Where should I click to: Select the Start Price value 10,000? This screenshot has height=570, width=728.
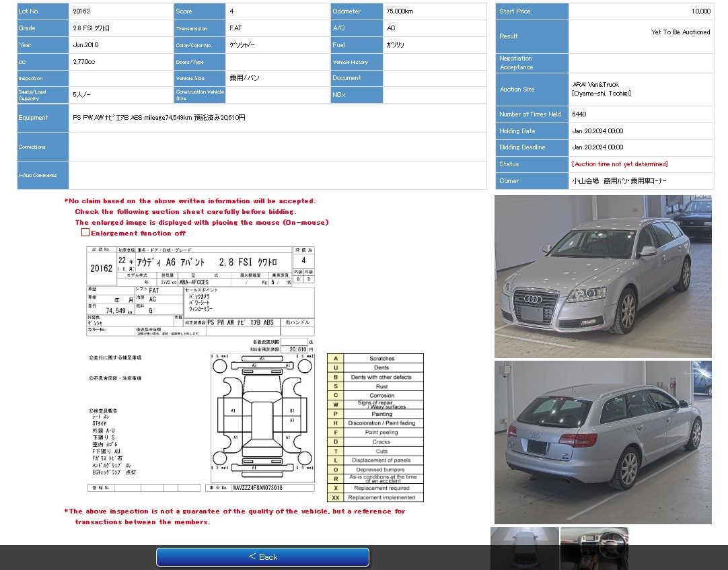[x=700, y=11]
